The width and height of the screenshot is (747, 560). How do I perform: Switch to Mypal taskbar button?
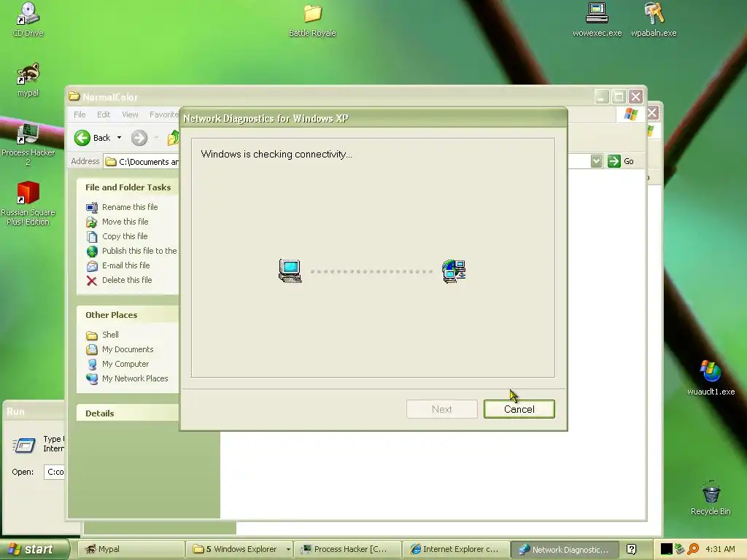131,549
